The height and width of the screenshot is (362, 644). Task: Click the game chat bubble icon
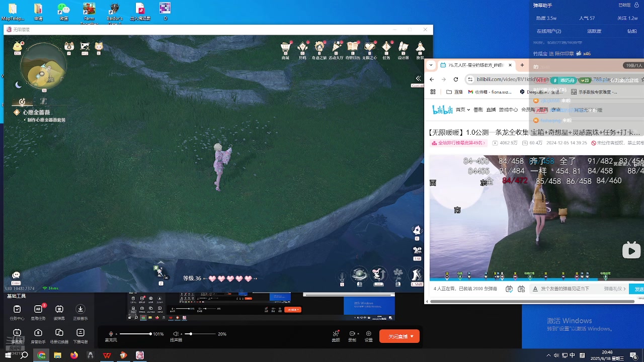(x=16, y=275)
